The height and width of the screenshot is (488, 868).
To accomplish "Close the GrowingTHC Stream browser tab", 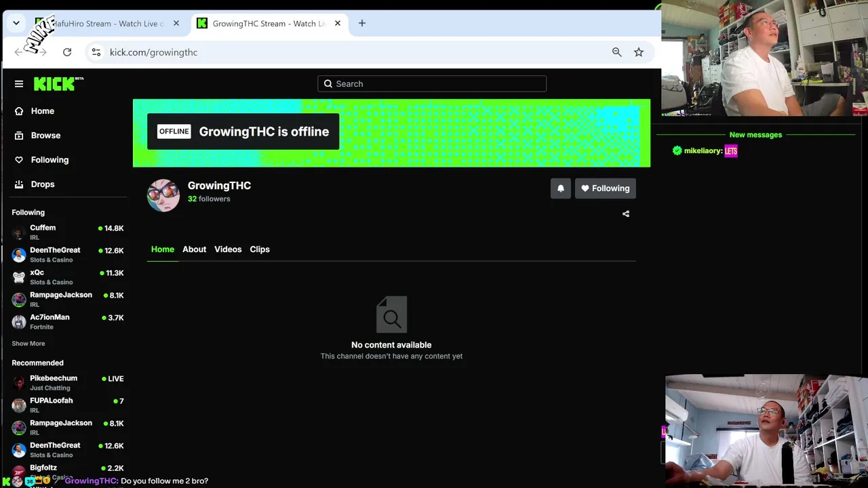I will click(338, 23).
